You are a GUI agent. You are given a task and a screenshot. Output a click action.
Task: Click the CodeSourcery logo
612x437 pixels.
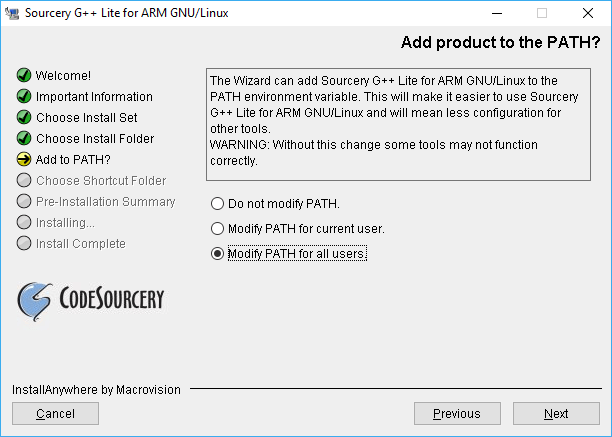click(91, 301)
